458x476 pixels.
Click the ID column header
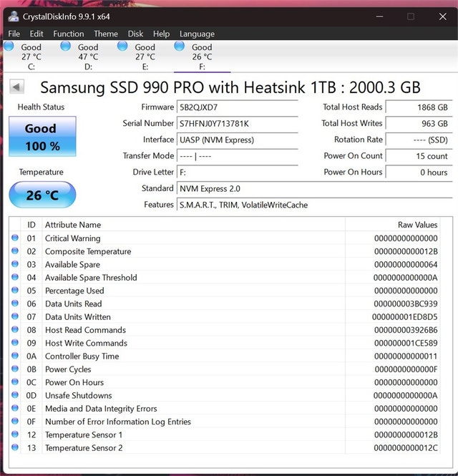(x=31, y=225)
